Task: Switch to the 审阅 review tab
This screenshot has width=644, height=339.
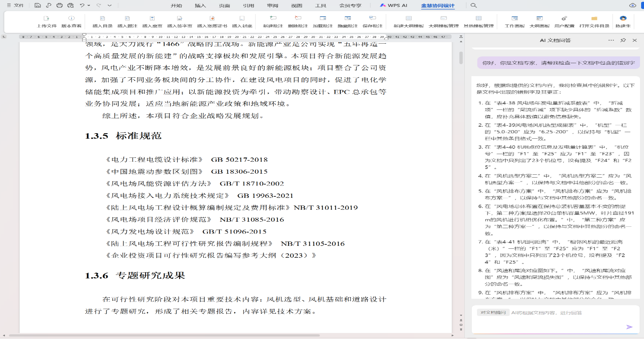Action: (x=272, y=5)
